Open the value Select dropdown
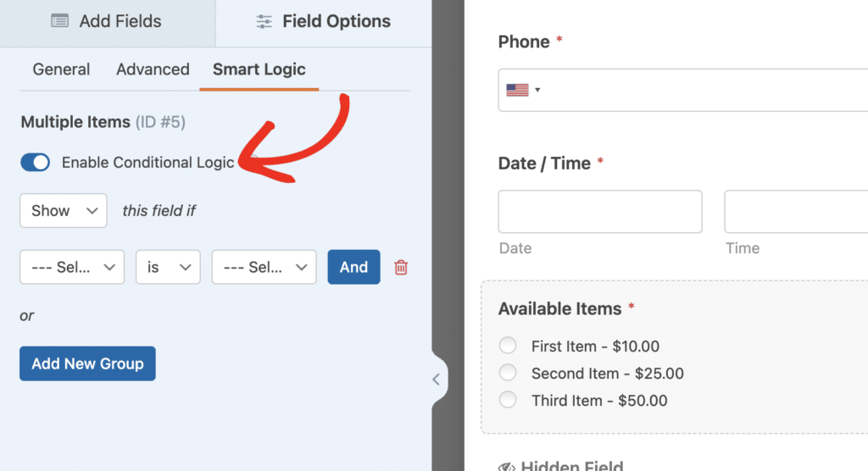The width and height of the screenshot is (868, 471). [x=264, y=267]
